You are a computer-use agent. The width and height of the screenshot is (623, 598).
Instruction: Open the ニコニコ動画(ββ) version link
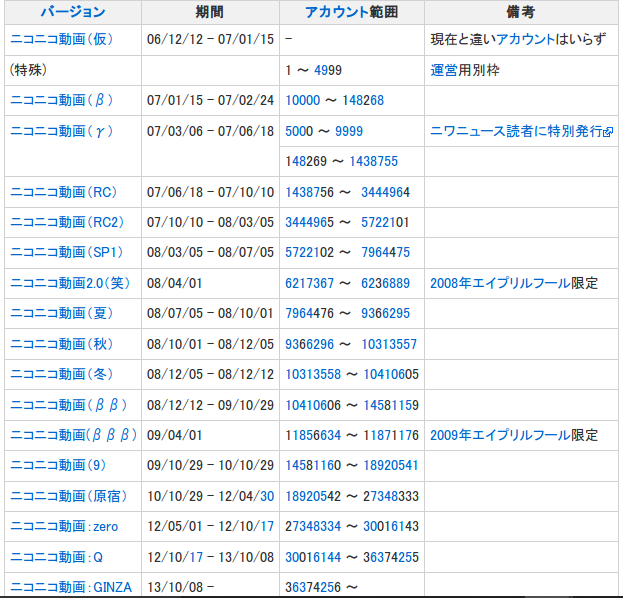[69, 404]
